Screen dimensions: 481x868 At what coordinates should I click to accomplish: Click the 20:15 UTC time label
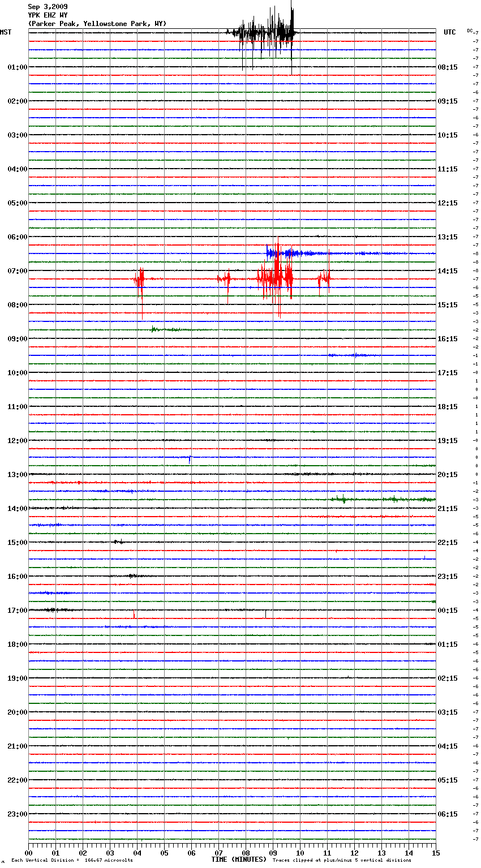pyautogui.click(x=448, y=475)
